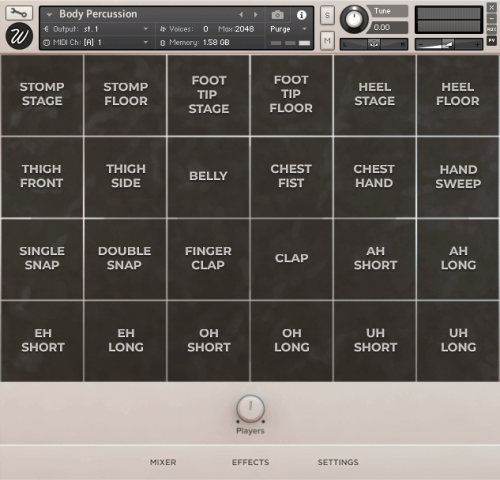
Task: Trigger the STOMP STAGE pad
Action: click(x=42, y=95)
